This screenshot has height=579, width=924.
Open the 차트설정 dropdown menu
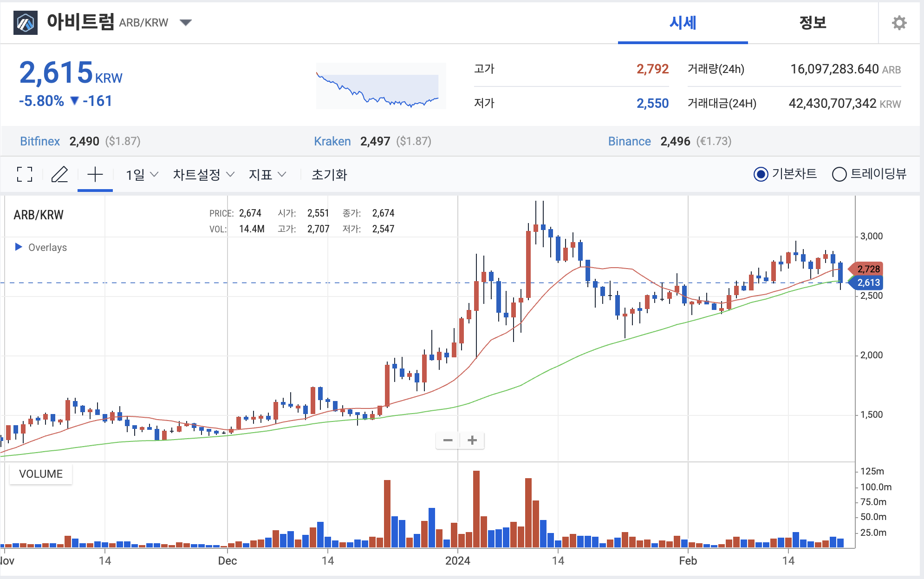pos(203,175)
